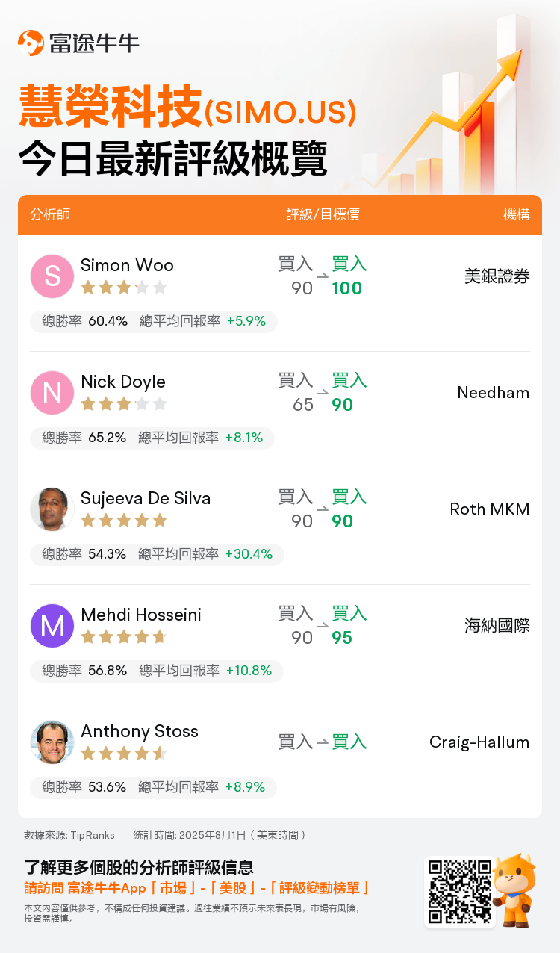Open Sujeeva De Silva's profile photo

coord(52,509)
